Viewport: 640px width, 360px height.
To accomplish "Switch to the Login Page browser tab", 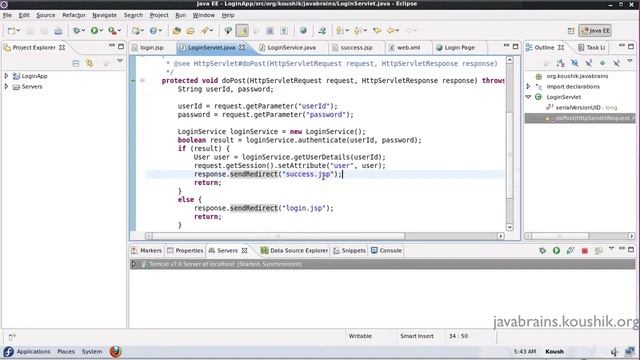I will coord(459,48).
